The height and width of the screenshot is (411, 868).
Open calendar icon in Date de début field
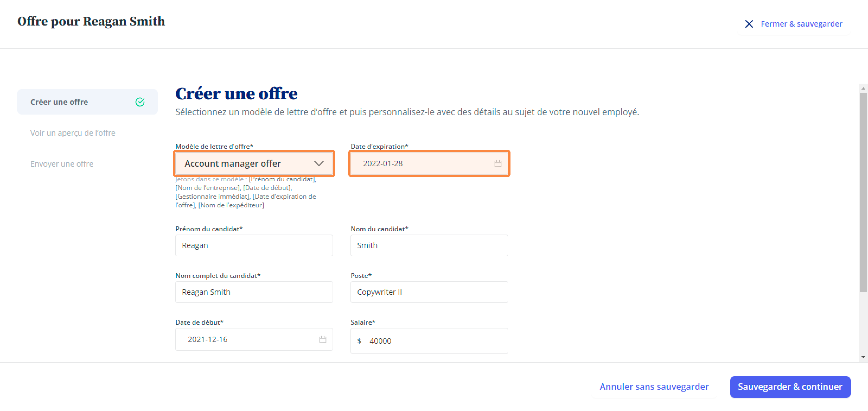click(x=323, y=339)
